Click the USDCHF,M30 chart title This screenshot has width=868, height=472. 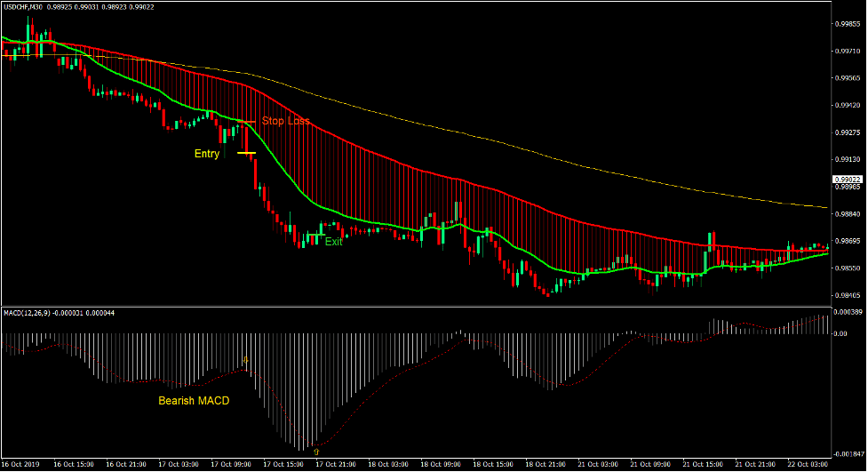(x=22, y=7)
